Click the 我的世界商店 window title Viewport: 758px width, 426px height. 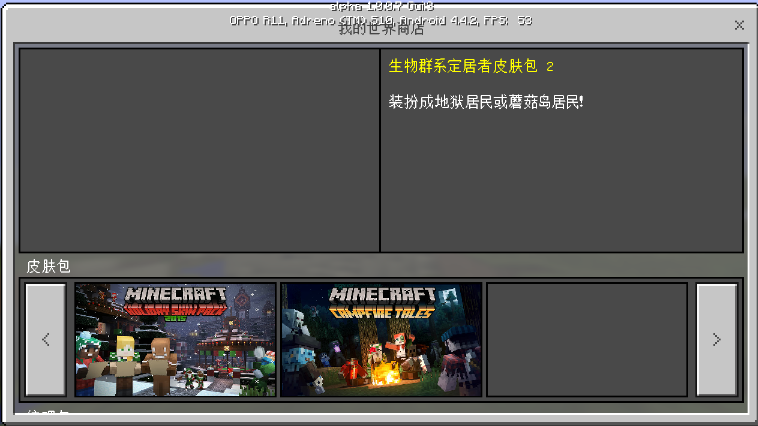[378, 29]
